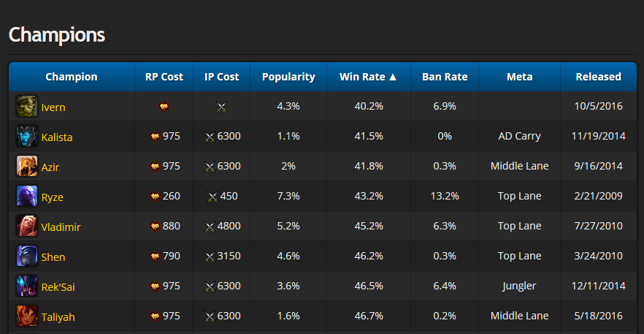Click the 2/21/2009 release date
644x334 pixels.
(599, 196)
